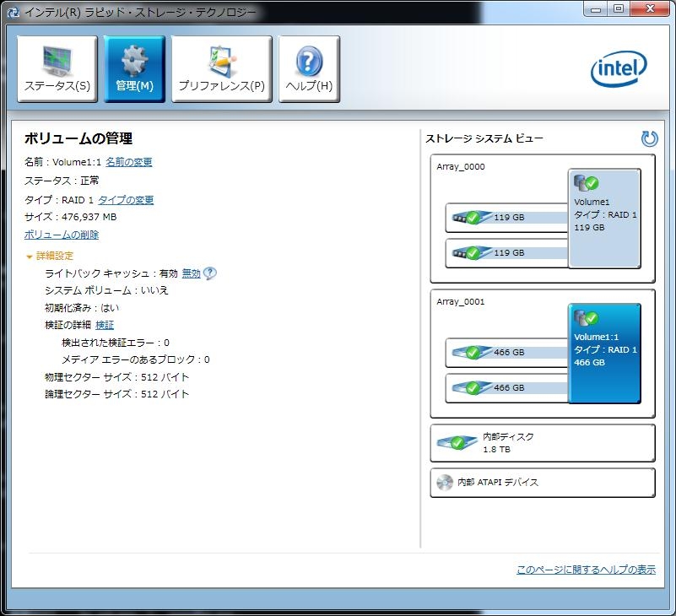Image resolution: width=676 pixels, height=616 pixels.
Task: Click the Volume1:1 volume status icon
Action: 587,318
